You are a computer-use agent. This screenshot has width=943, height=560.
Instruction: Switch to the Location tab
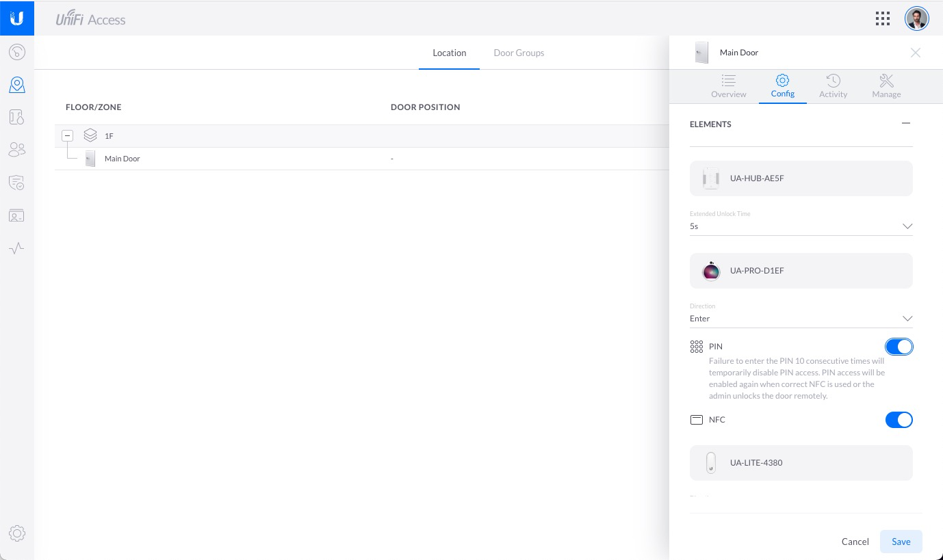[x=449, y=53]
